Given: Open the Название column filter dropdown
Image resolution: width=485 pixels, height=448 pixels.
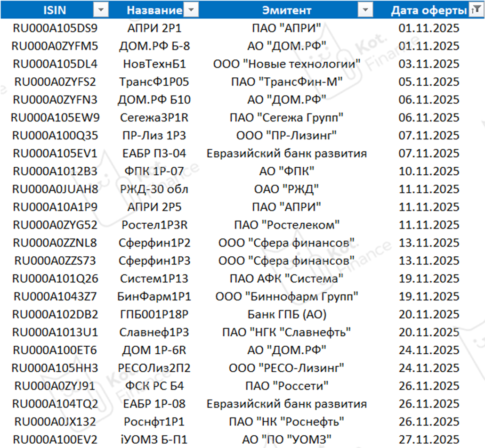Looking at the screenshot, I should click(191, 10).
